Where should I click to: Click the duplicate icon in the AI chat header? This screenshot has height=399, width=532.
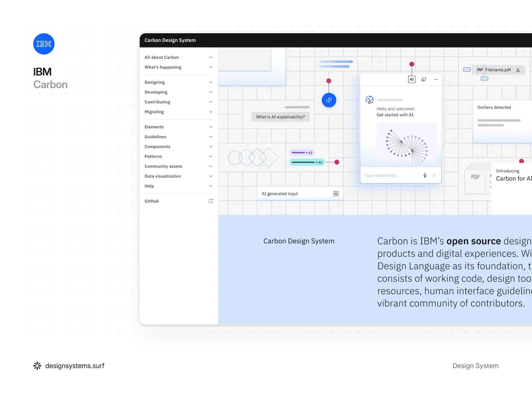coord(424,79)
